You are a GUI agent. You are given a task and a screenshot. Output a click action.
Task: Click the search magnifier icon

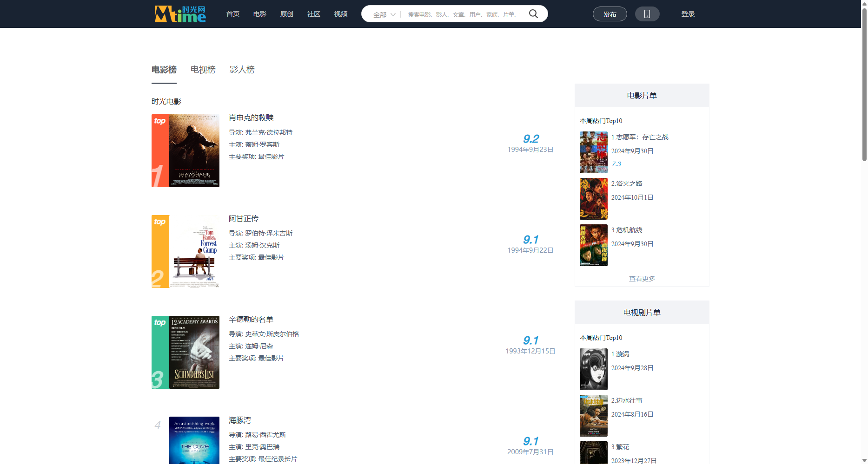[x=533, y=14]
